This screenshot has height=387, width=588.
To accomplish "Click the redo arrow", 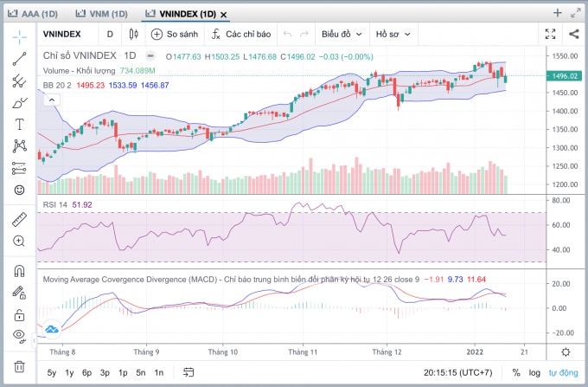I will pyautogui.click(x=304, y=34).
